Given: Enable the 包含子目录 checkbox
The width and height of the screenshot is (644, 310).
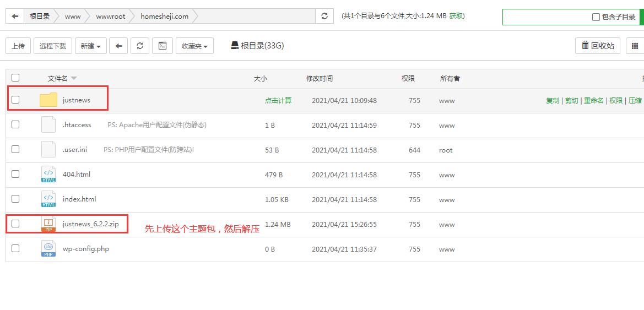Looking at the screenshot, I should 596,17.
